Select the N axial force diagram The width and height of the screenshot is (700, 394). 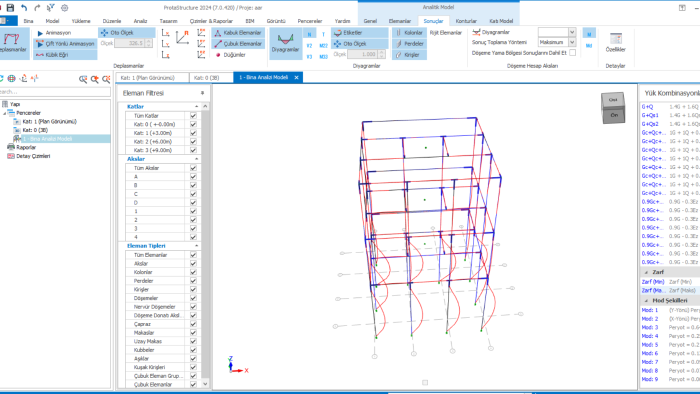[x=309, y=34]
